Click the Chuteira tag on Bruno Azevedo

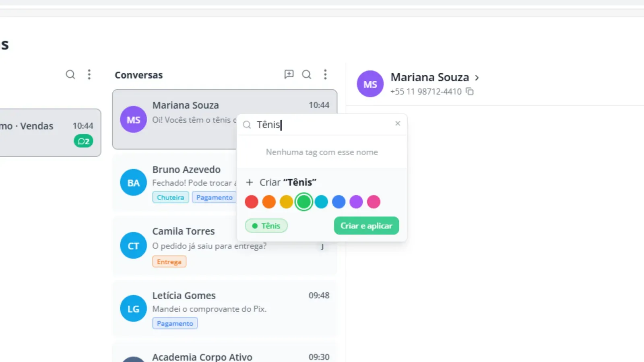click(x=170, y=197)
